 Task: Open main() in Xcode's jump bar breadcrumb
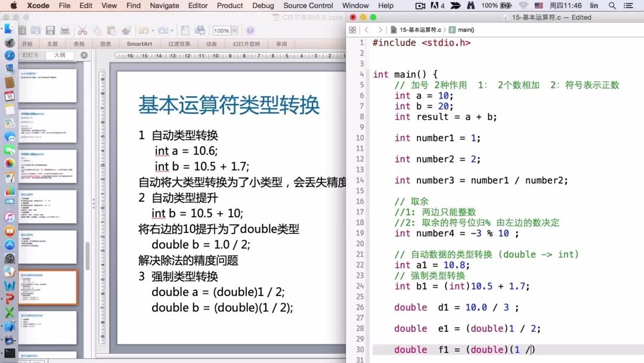pyautogui.click(x=467, y=29)
